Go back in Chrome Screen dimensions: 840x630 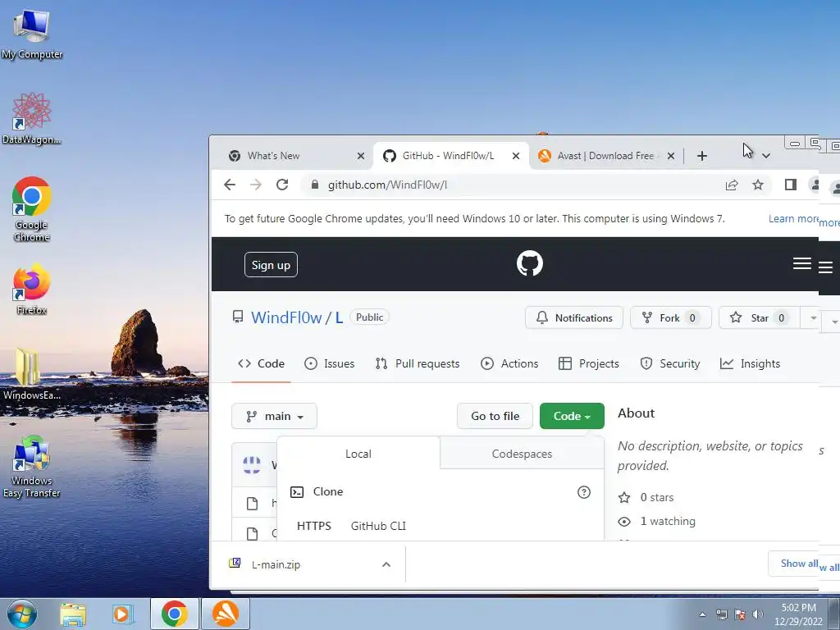point(230,185)
